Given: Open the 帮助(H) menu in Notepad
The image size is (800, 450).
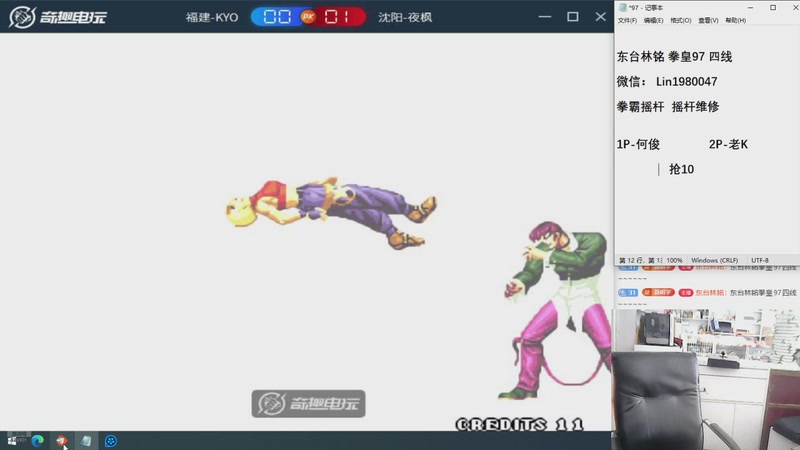Looking at the screenshot, I should point(736,20).
